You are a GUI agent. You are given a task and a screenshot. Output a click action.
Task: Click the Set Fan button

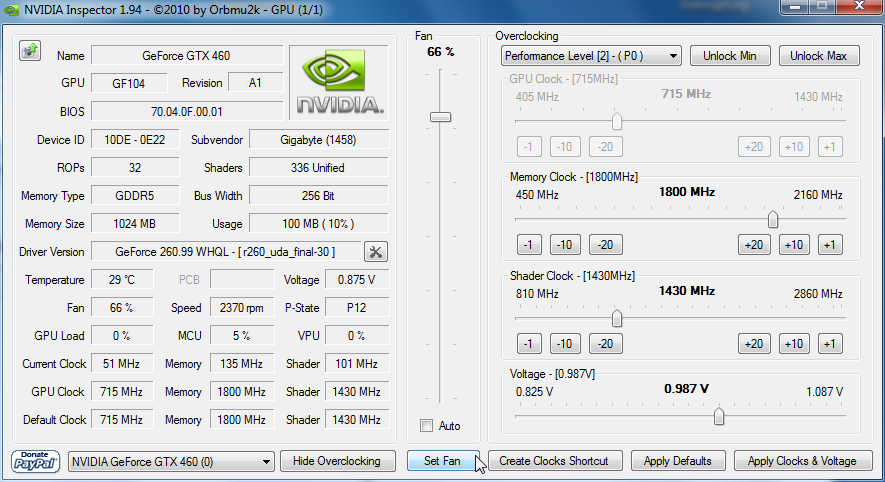(441, 461)
